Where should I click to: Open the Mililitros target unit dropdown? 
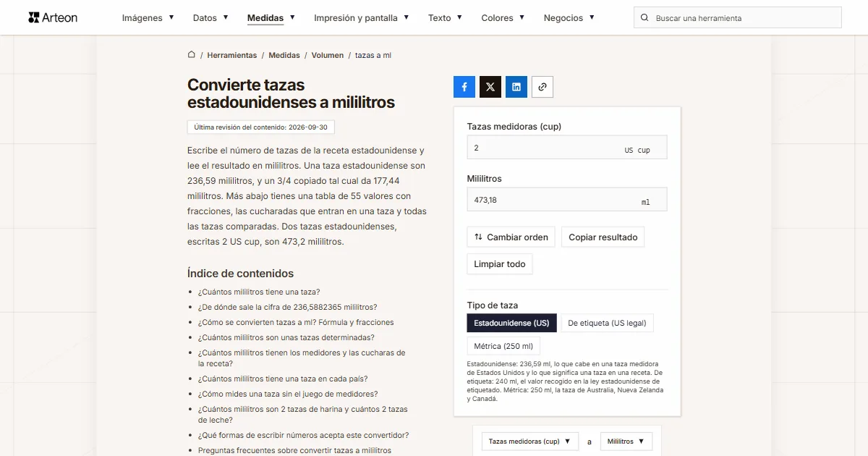(626, 442)
